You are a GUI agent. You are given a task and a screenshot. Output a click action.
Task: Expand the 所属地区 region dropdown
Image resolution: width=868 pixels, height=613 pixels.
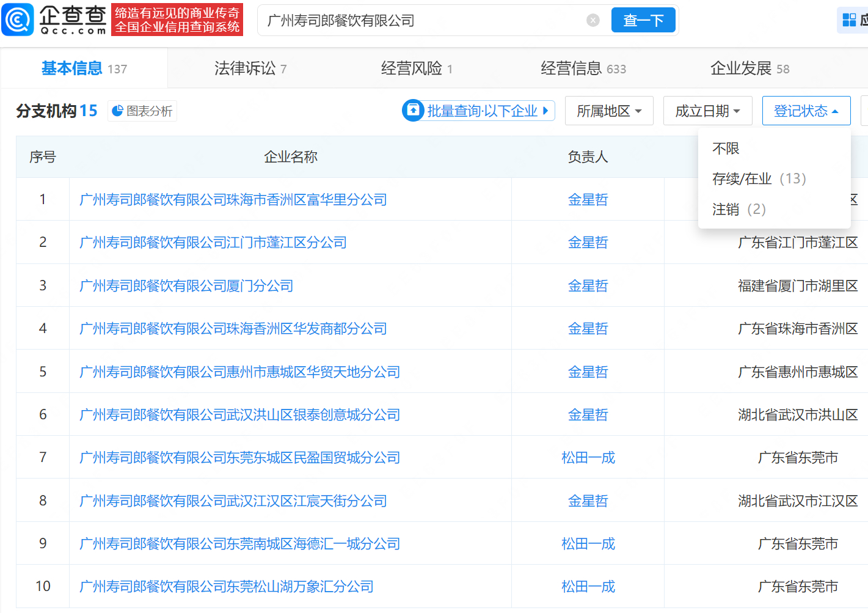tap(609, 111)
